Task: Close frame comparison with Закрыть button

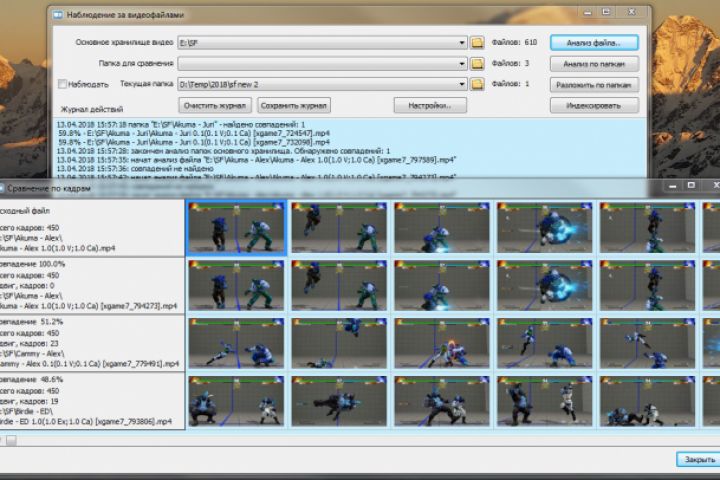Action: coord(699,459)
